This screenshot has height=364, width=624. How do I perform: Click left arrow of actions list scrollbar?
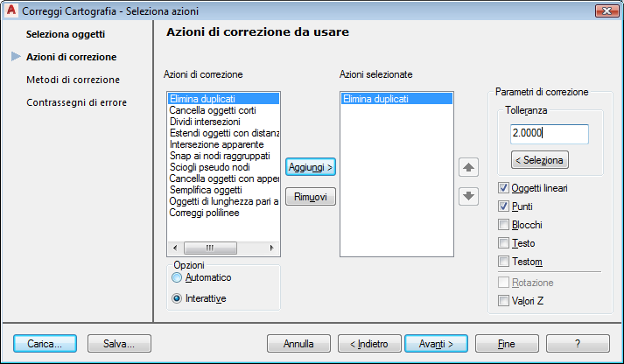(175, 248)
